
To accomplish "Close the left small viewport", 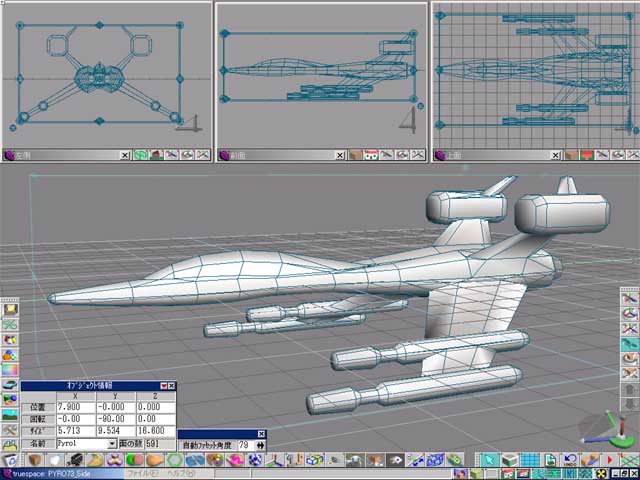I will pos(125,155).
